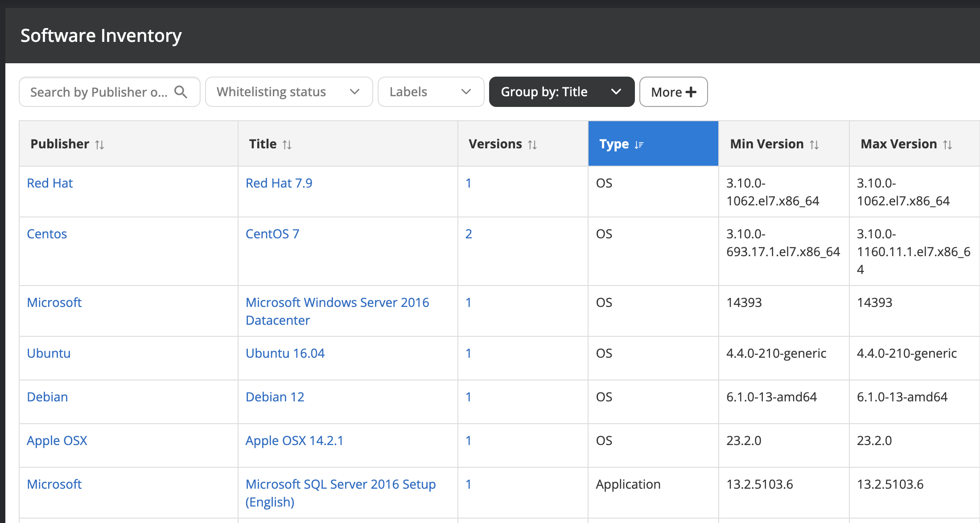This screenshot has height=523, width=980.
Task: Click plus icon on More button
Action: [691, 92]
